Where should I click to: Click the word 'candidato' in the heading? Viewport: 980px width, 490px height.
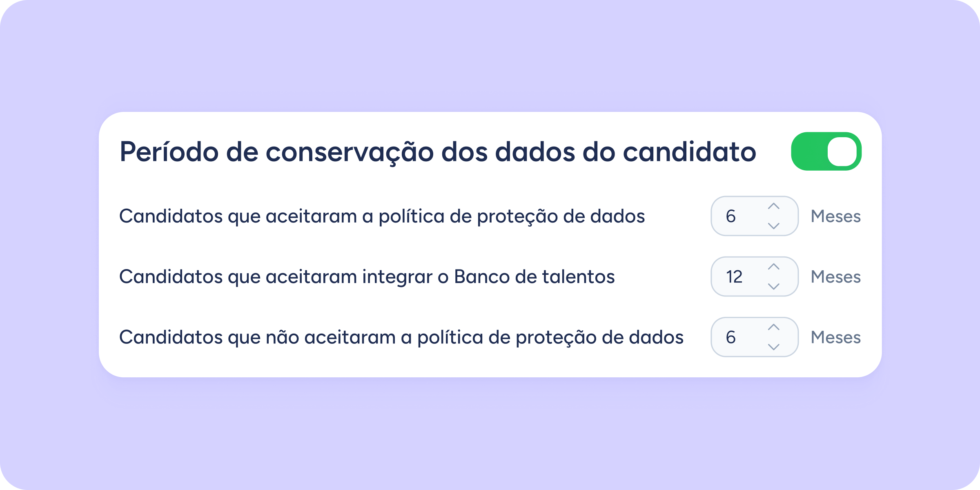[689, 152]
